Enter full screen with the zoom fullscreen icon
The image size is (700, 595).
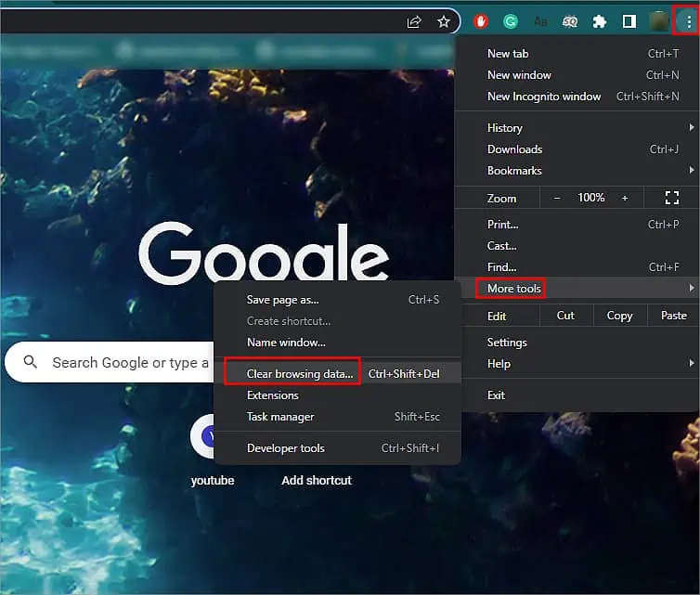(671, 198)
